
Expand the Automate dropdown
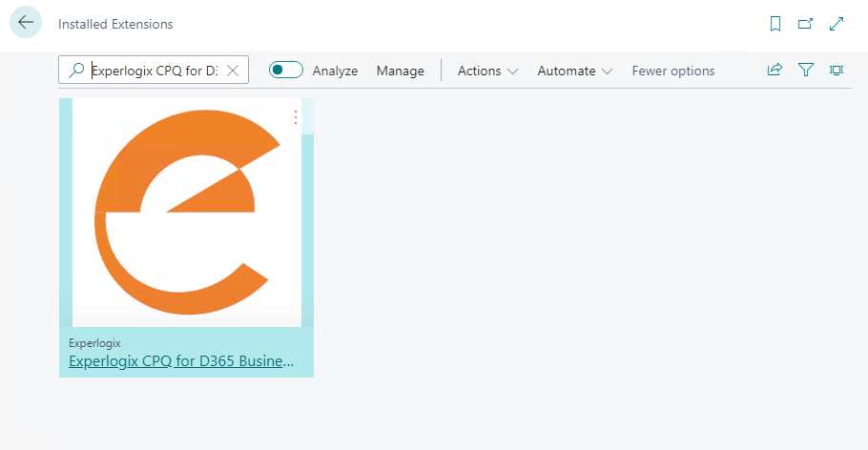574,71
